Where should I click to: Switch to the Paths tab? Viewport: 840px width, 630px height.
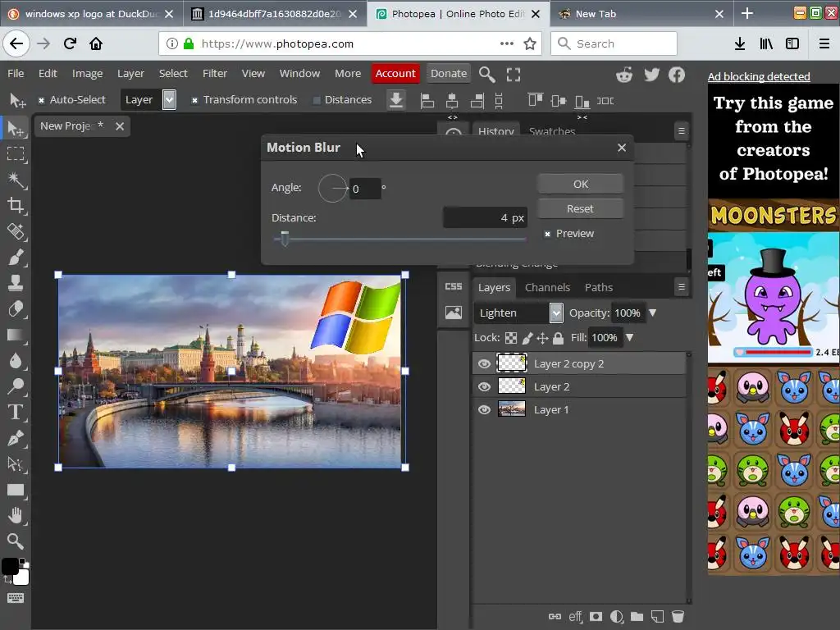tap(598, 287)
